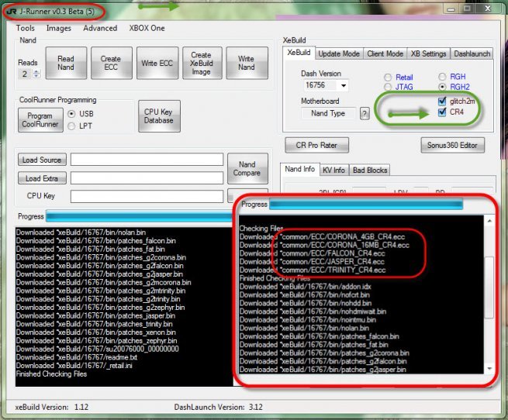Switch to the Nand Info tab
The width and height of the screenshot is (508, 420).
pyautogui.click(x=300, y=169)
